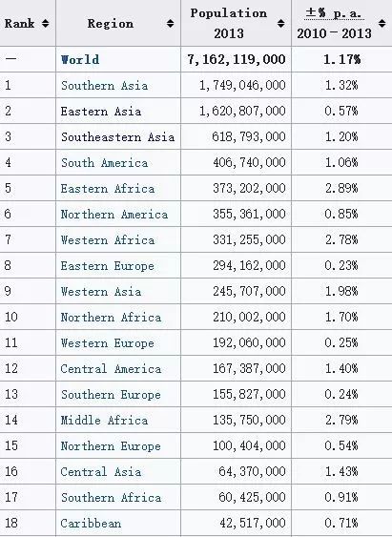Sort by Region using its sort arrows
This screenshot has height=537, width=392.
pyautogui.click(x=170, y=24)
